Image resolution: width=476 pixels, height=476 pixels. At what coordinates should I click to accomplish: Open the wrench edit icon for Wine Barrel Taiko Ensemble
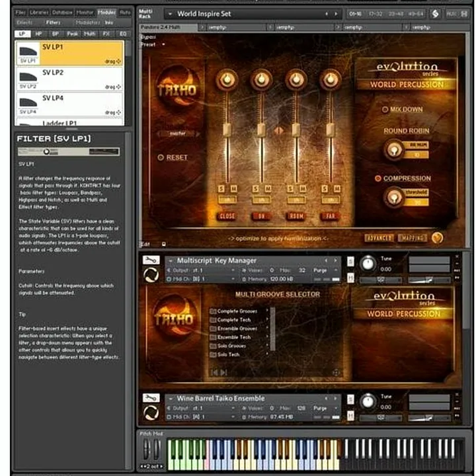[x=151, y=398]
